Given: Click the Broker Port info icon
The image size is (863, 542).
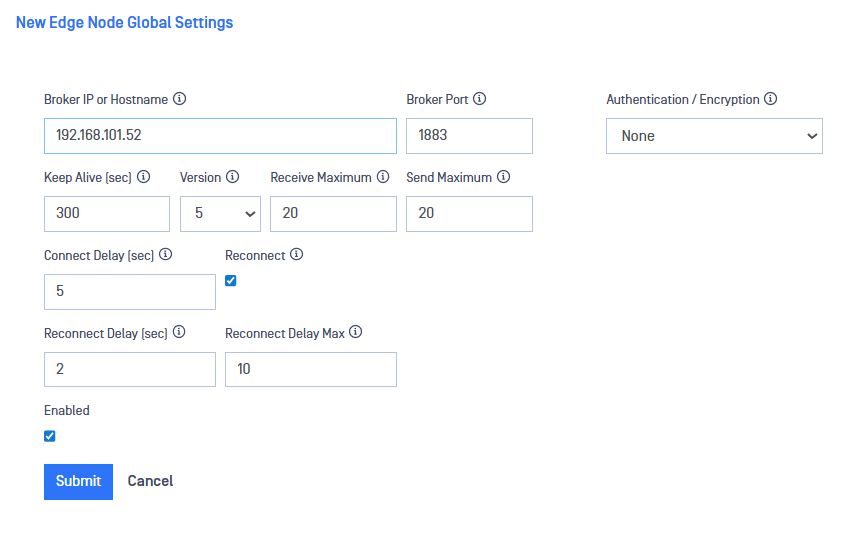Looking at the screenshot, I should (479, 99).
